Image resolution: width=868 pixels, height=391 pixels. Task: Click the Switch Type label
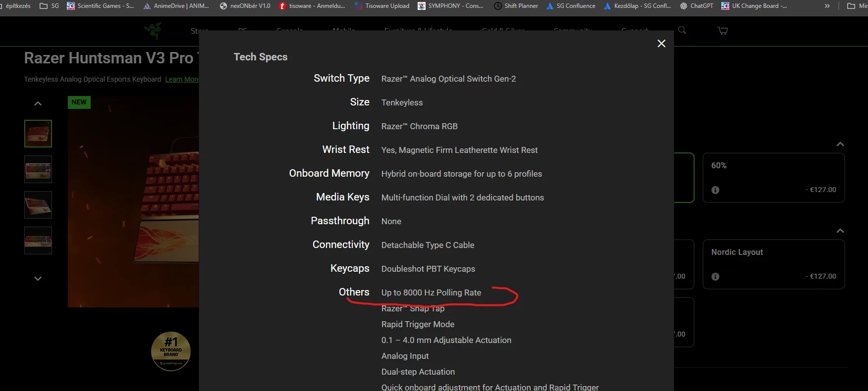pos(341,78)
